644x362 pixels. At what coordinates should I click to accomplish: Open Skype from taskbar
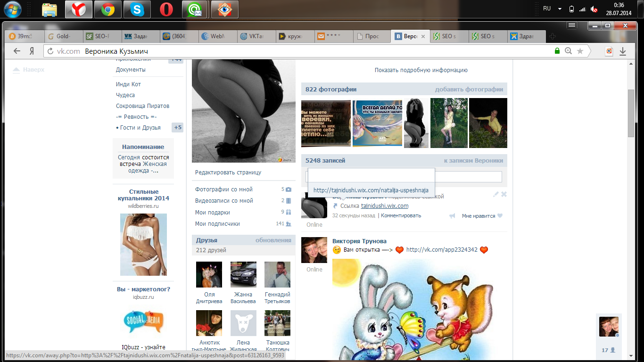point(137,9)
